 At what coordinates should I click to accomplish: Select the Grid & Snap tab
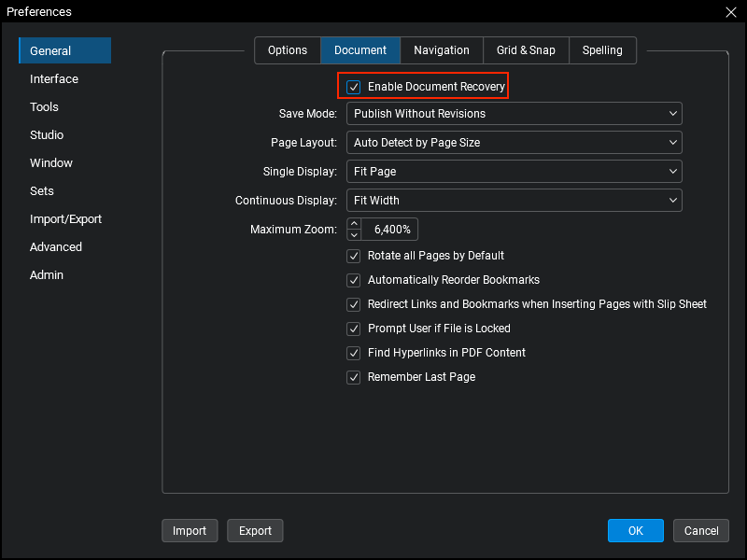[x=526, y=50]
